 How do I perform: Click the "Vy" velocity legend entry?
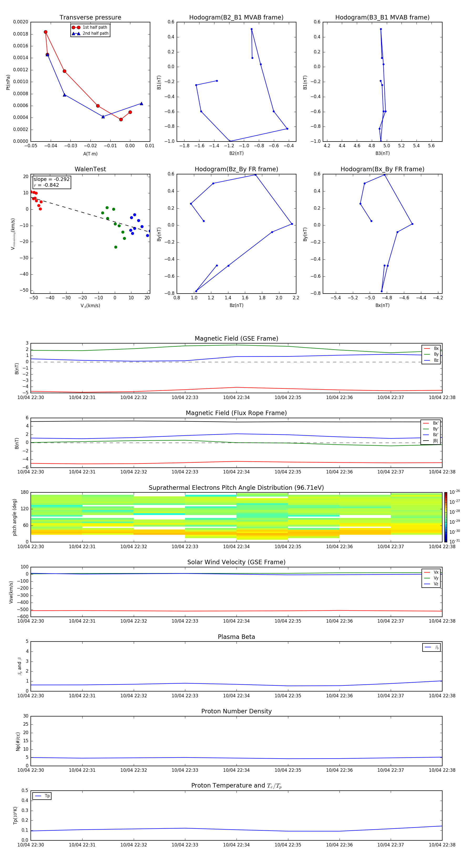[x=431, y=578]
